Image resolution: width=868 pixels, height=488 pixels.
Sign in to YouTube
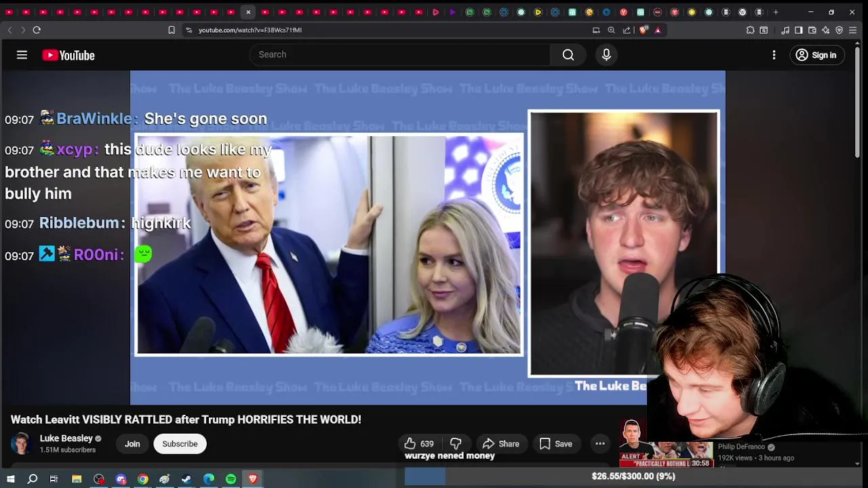[x=816, y=55]
